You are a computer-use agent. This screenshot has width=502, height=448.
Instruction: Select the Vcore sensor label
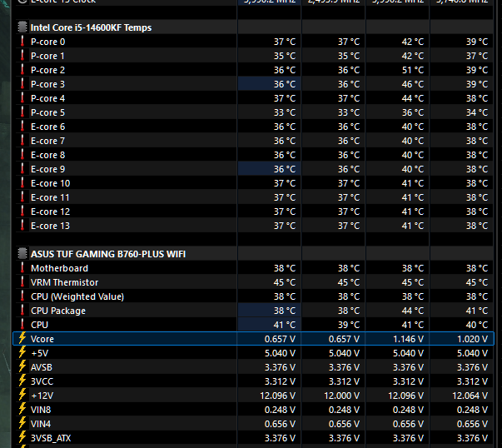point(42,339)
